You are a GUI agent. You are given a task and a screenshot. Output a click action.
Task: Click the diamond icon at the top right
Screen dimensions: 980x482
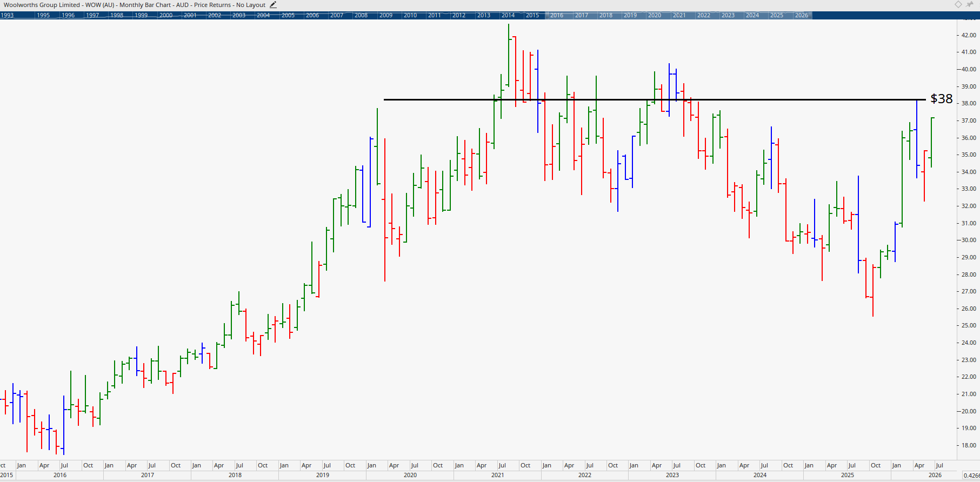click(x=958, y=4)
